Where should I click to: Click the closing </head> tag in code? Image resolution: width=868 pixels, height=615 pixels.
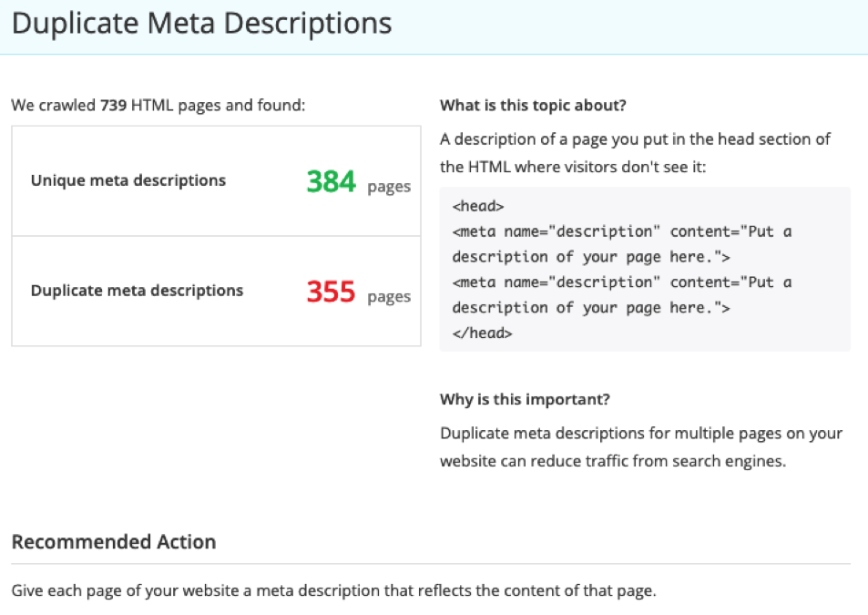(x=482, y=333)
